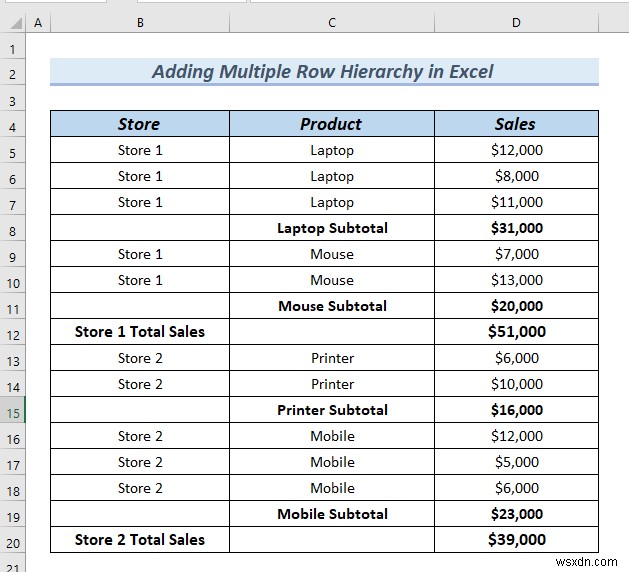Select the $12,000 cell in row 16
The height and width of the screenshot is (572, 629).
click(516, 436)
